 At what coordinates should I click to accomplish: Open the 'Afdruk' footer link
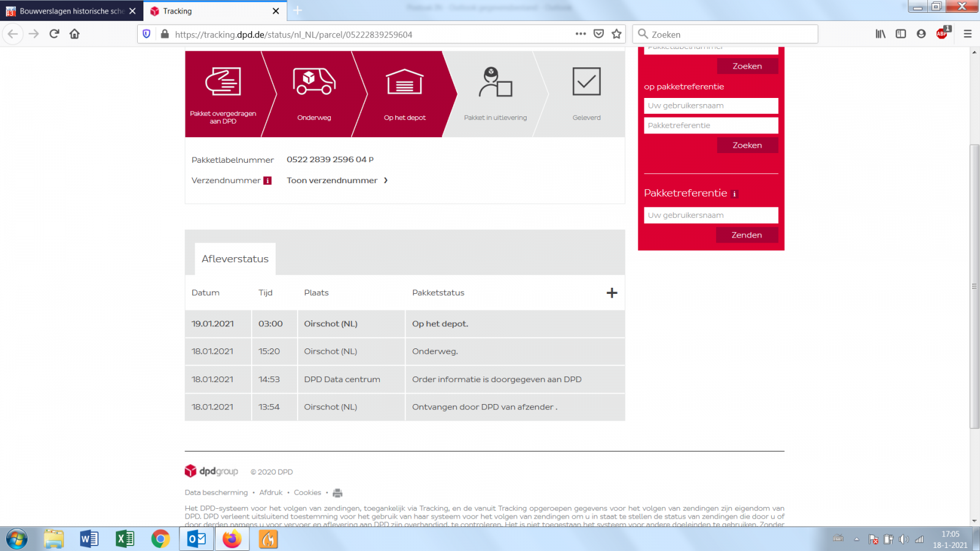[x=271, y=493]
